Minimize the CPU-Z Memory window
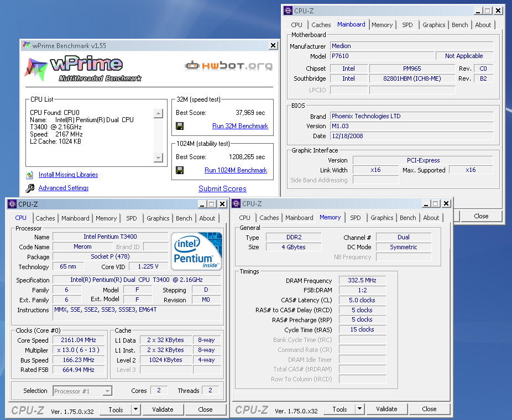The width and height of the screenshot is (512, 420). 426,203
